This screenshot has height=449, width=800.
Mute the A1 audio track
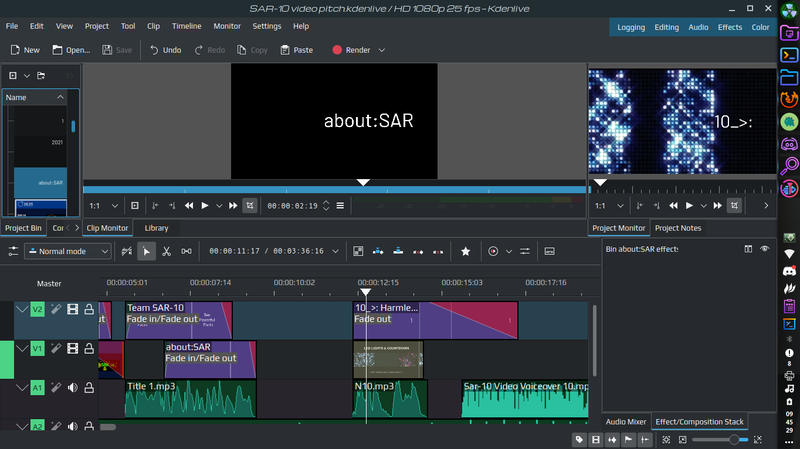coord(72,388)
